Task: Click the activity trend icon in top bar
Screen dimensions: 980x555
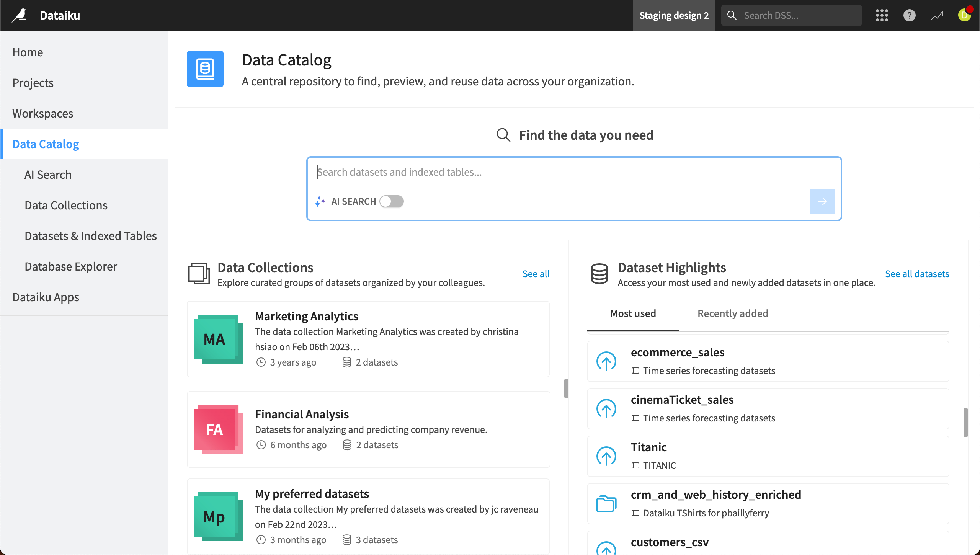Action: coord(937,15)
